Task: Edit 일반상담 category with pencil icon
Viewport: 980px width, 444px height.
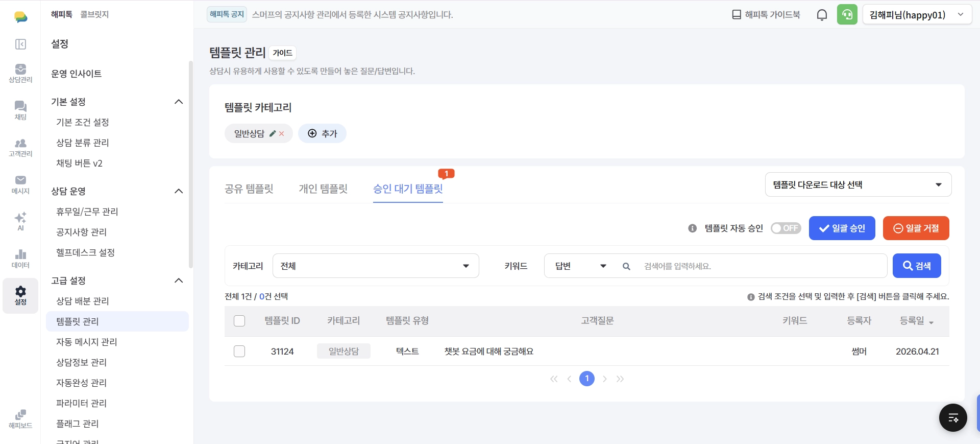Action: pyautogui.click(x=273, y=133)
